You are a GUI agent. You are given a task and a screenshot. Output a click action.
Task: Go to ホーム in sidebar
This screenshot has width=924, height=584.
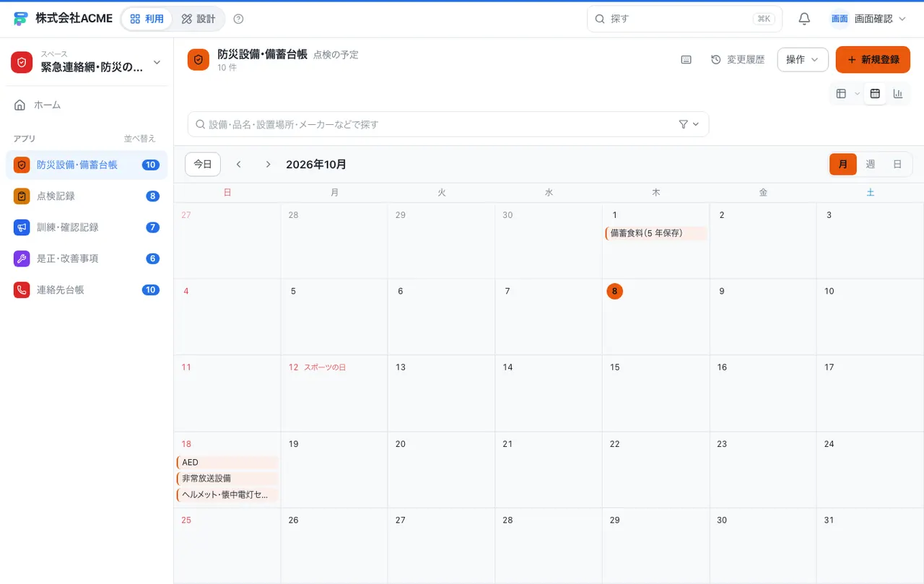pyautogui.click(x=87, y=105)
